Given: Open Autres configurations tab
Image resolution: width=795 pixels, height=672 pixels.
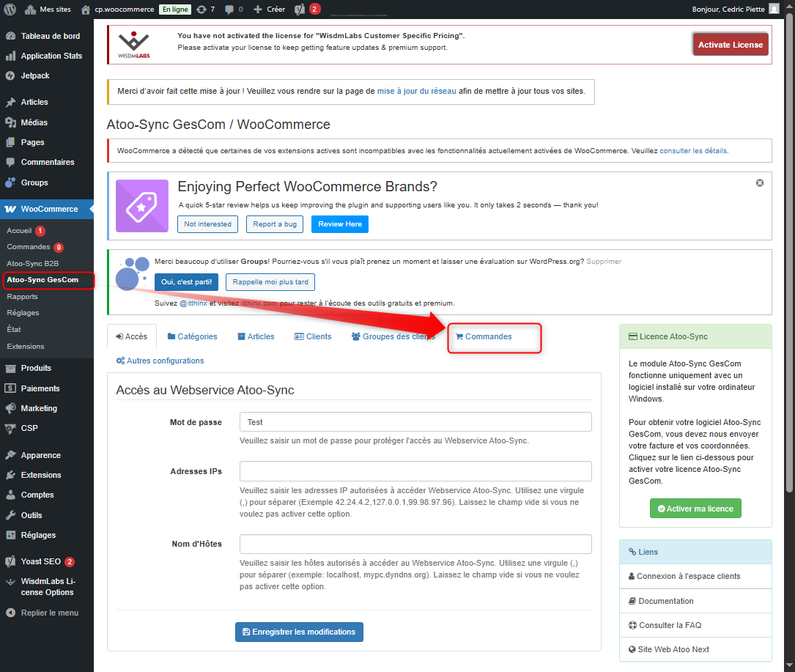Looking at the screenshot, I should (160, 361).
